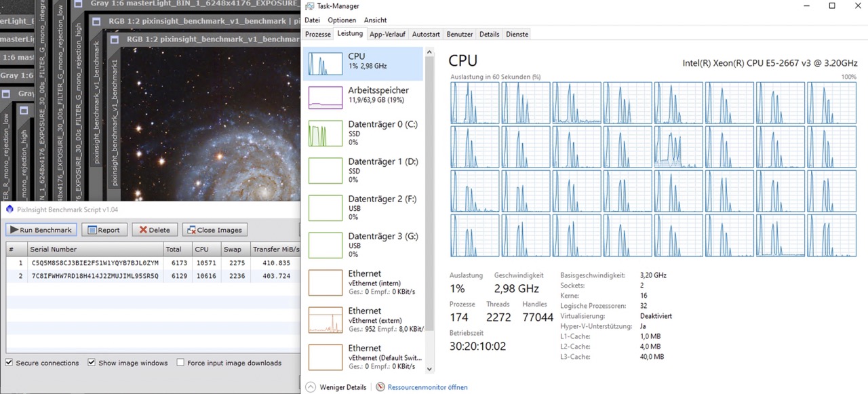Click L3-Cache value 40,0 MB
868x394 pixels.
[x=652, y=357]
